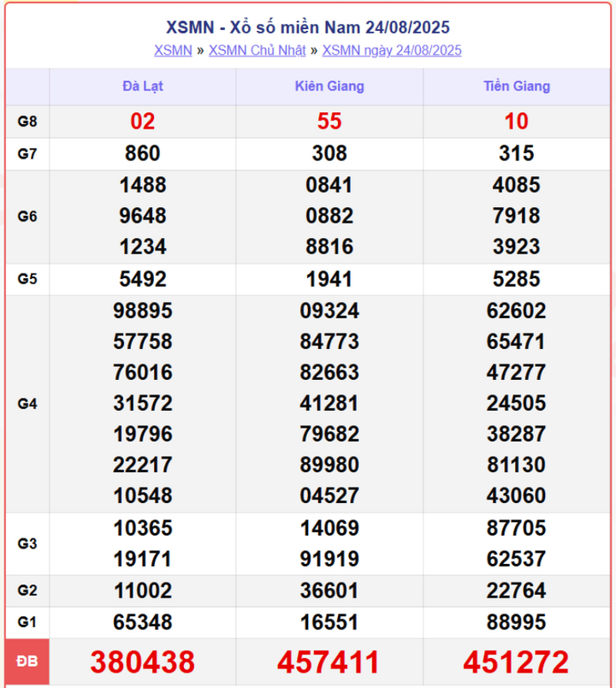Select G4 number 31572

tap(143, 403)
